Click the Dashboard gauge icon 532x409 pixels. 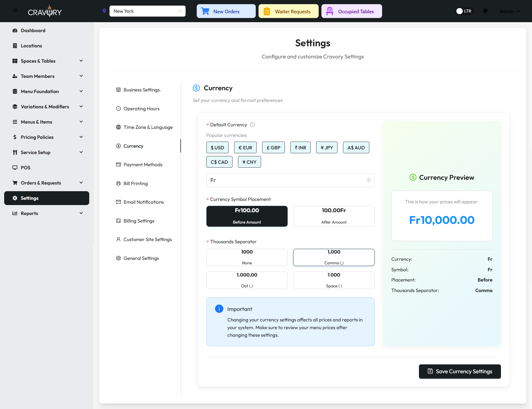pos(15,30)
